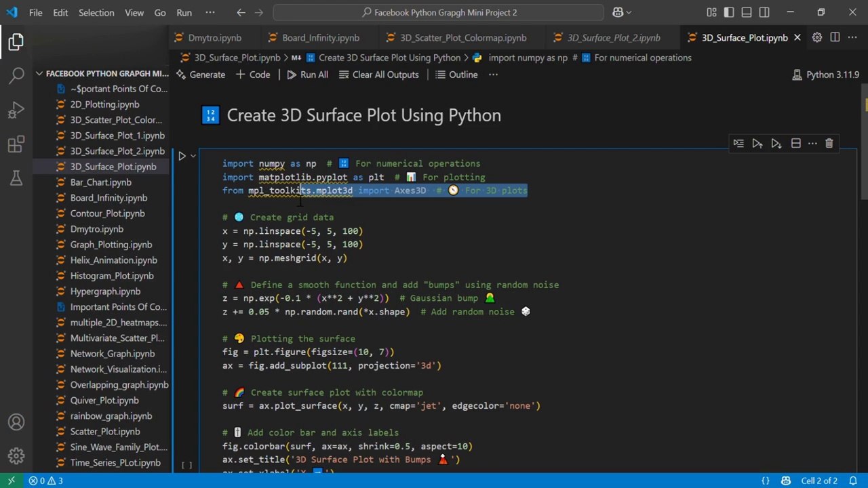Click Clear All Outputs button
Image resolution: width=868 pixels, height=488 pixels.
[378, 75]
